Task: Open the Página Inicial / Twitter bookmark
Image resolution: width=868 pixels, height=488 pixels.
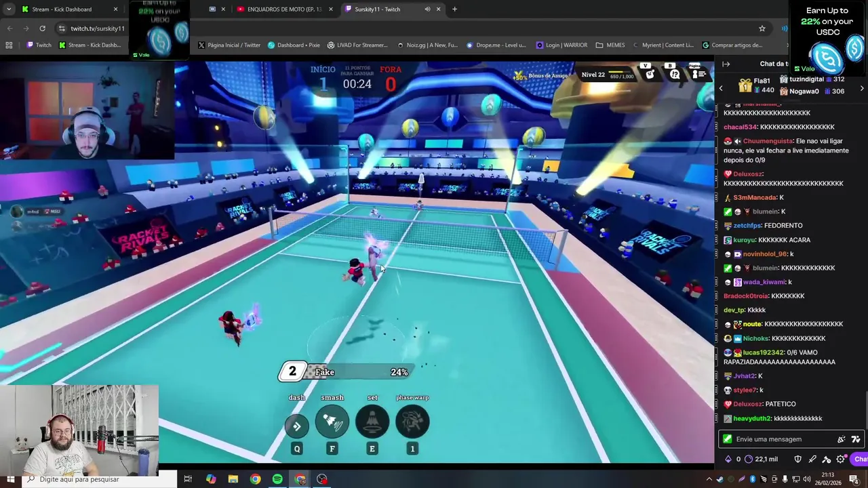Action: (x=229, y=45)
